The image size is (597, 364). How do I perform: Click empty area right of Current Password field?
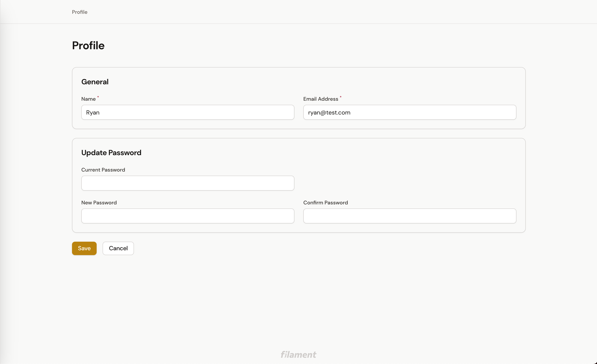(x=410, y=183)
